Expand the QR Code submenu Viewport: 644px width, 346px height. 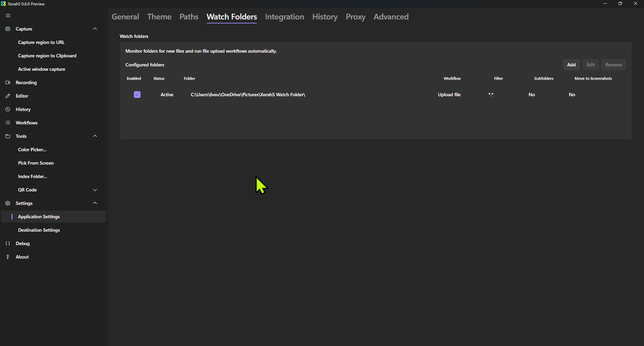pyautogui.click(x=95, y=190)
